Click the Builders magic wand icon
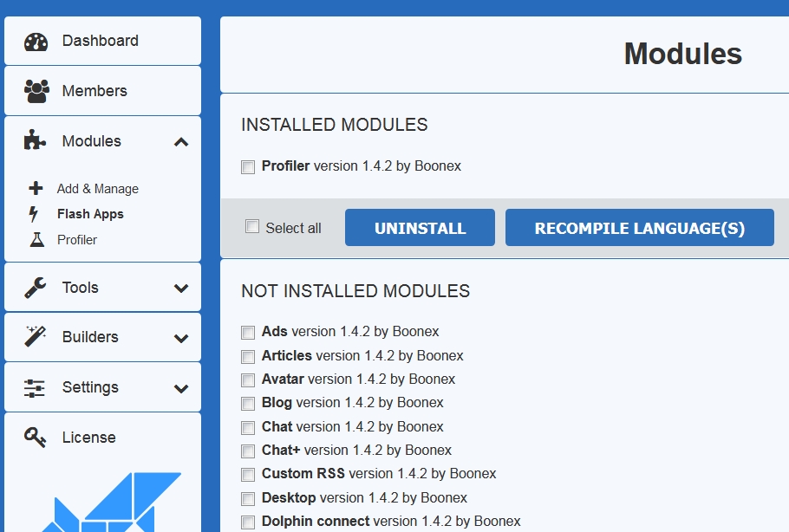This screenshot has width=789, height=532. click(x=36, y=337)
